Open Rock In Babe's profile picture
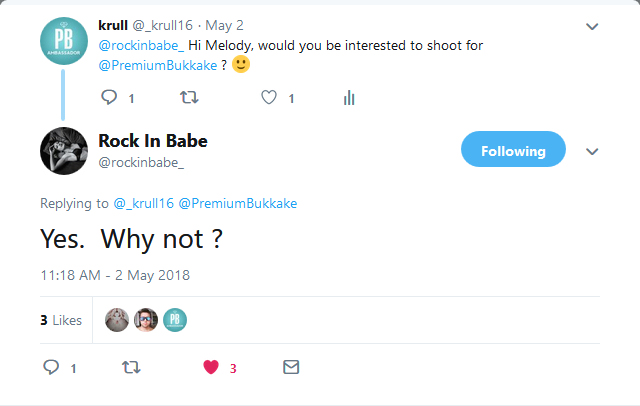Viewport: 640px width, 406px height. click(x=61, y=151)
